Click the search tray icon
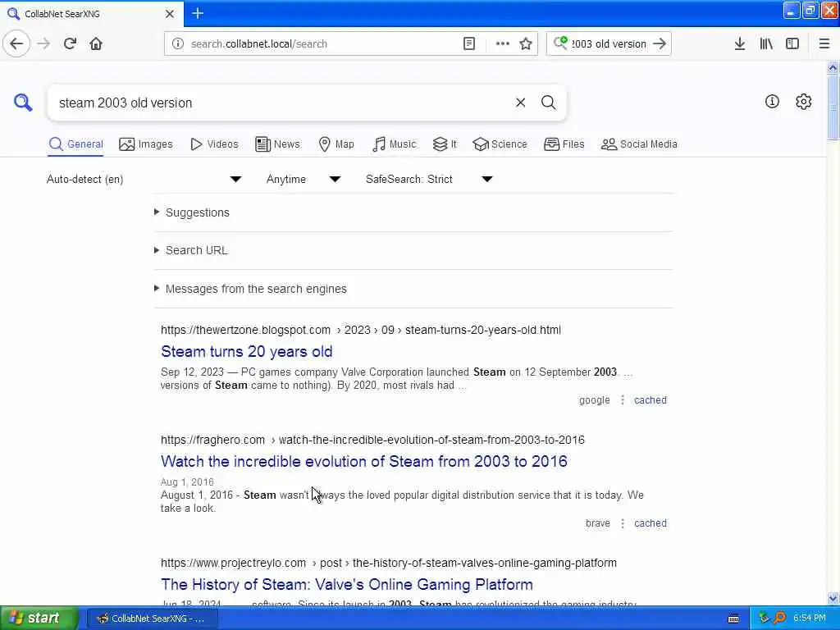840x630 pixels. [x=779, y=619]
